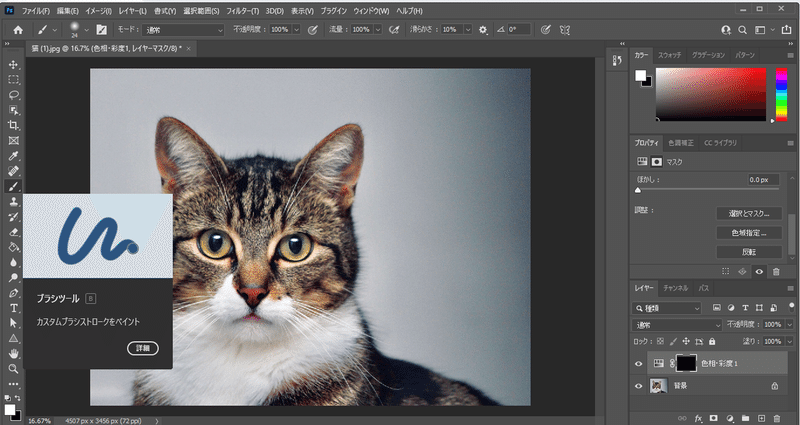Toggle visibility of the 背景 layer
This screenshot has width=800, height=425.
(639, 385)
